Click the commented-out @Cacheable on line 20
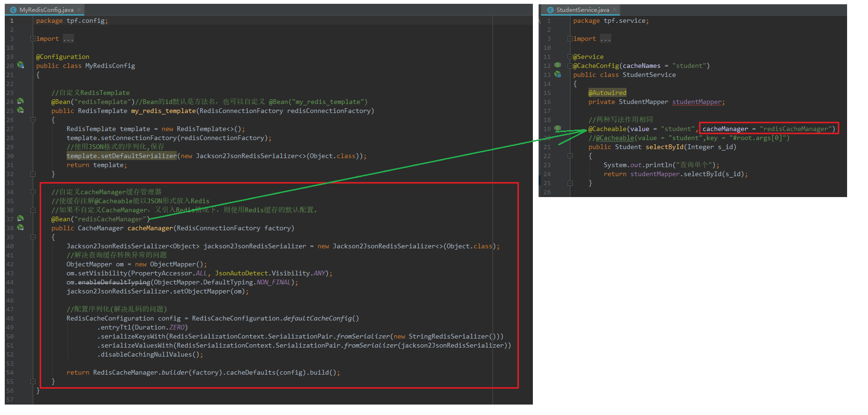The image size is (868, 415). [x=689, y=138]
